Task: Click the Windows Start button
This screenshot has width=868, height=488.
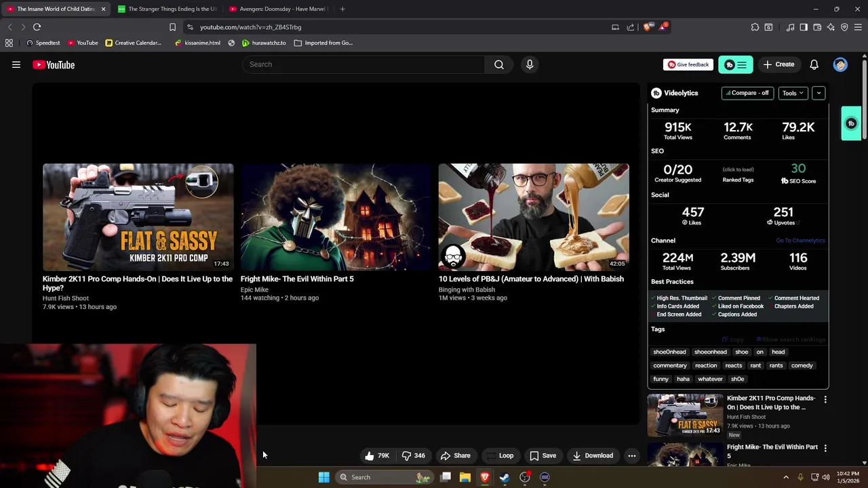Action: pyautogui.click(x=324, y=477)
